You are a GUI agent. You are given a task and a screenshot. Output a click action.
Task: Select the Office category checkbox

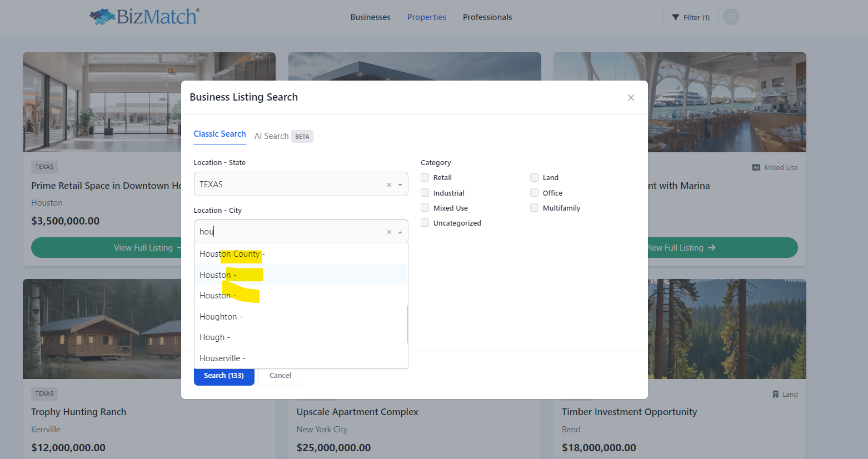coord(535,193)
